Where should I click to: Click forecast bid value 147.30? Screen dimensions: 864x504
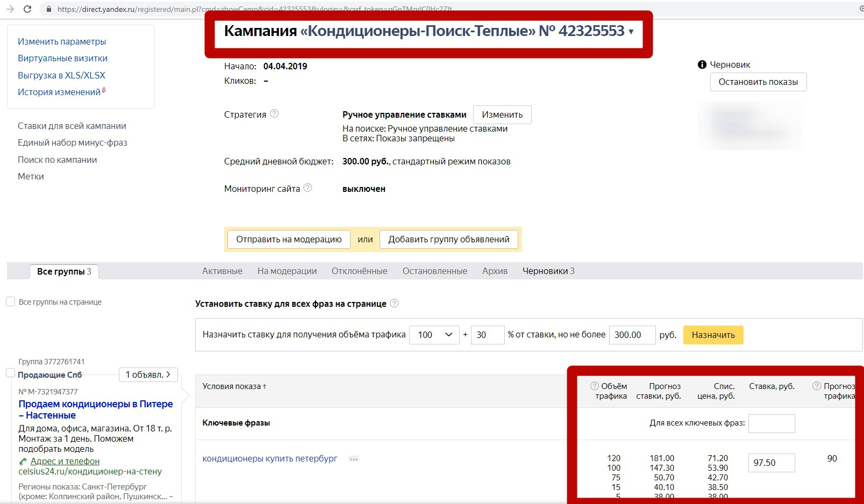click(x=662, y=468)
